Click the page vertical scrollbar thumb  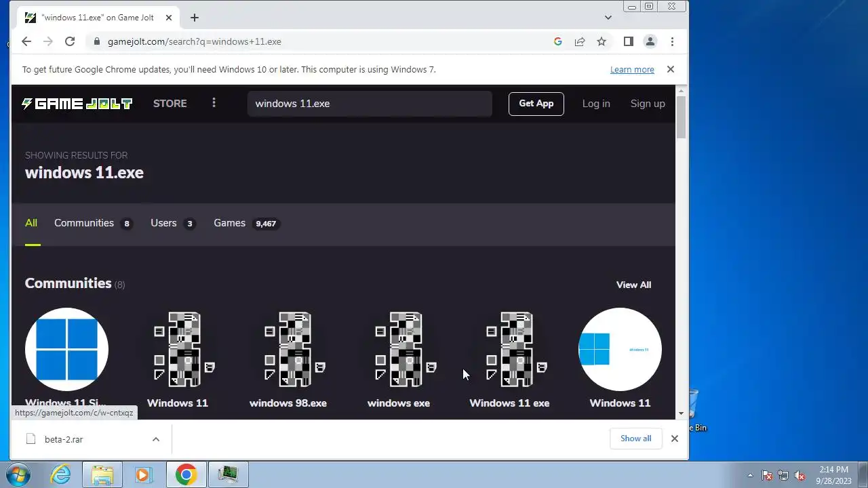click(682, 118)
